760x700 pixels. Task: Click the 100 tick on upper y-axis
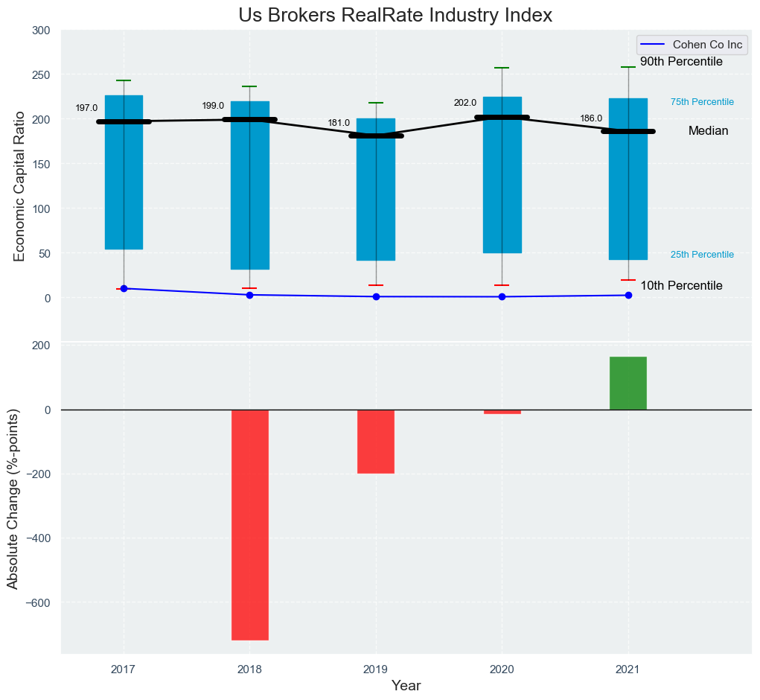coord(41,209)
